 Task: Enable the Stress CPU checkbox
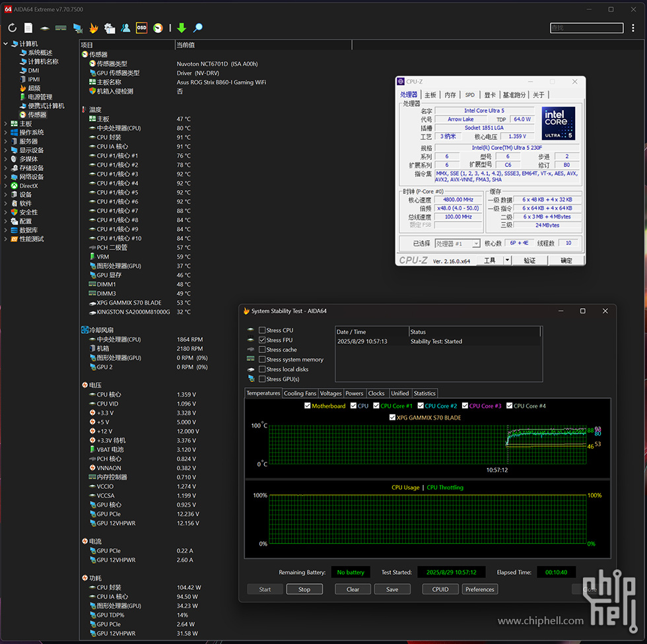point(262,330)
